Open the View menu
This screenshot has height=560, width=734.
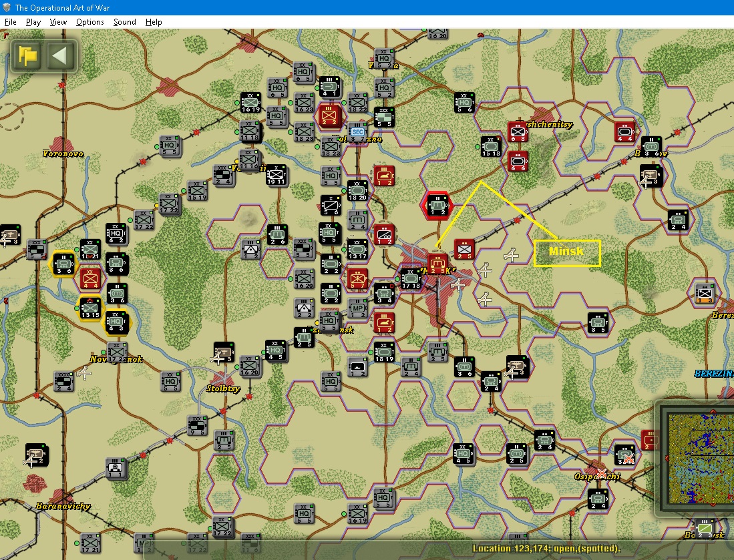tap(58, 22)
